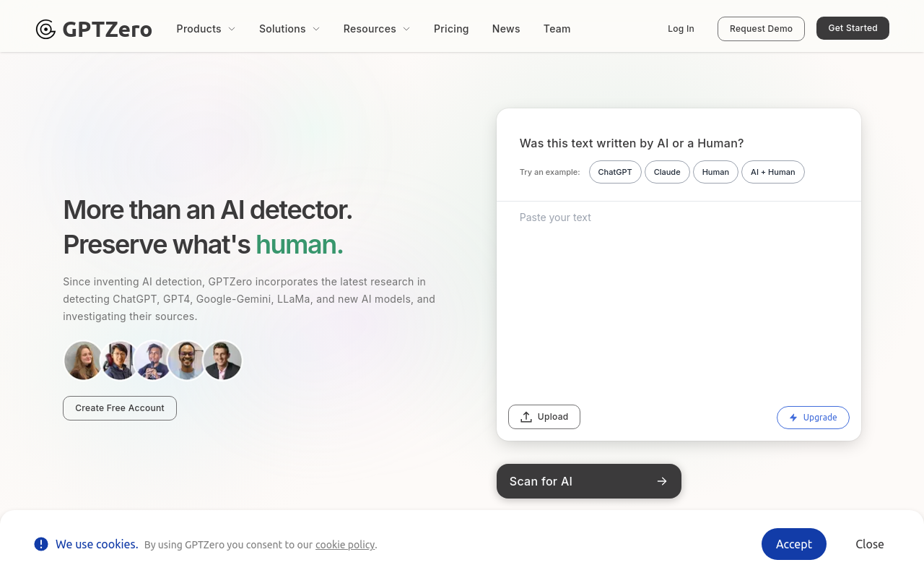Click the GPTZero logo icon
This screenshot has width=924, height=578.
(45, 29)
